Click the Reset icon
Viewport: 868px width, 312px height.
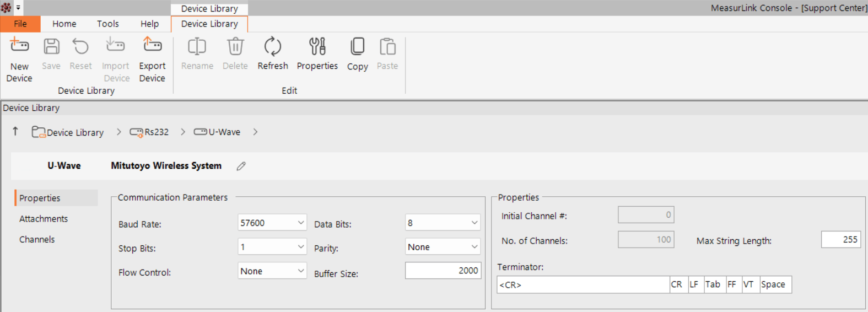pyautogui.click(x=80, y=46)
